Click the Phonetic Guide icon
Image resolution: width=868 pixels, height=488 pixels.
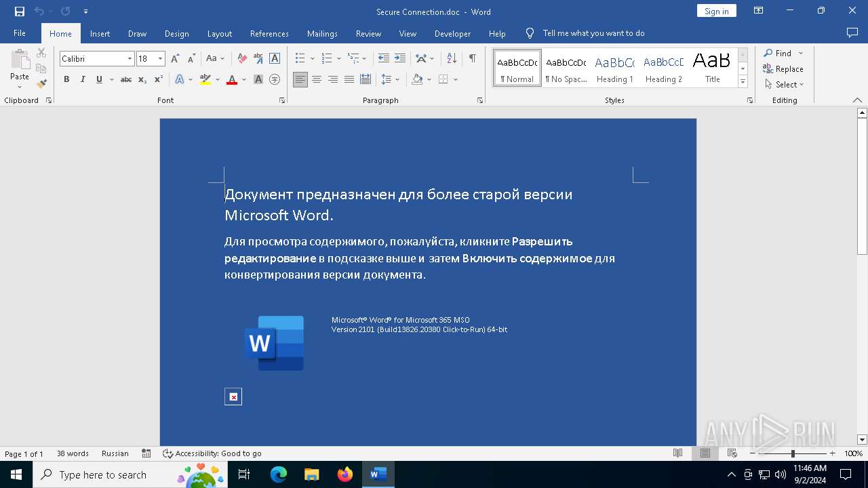(x=258, y=59)
